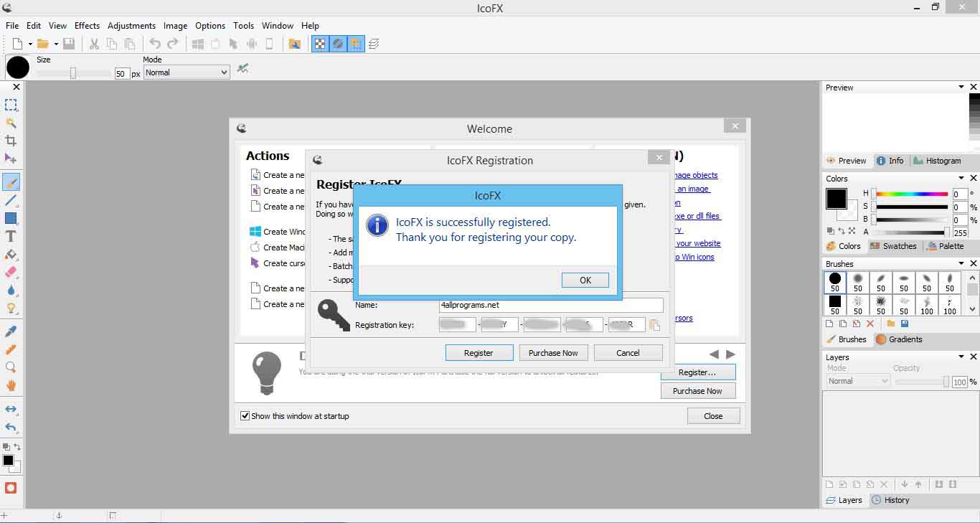The image size is (980, 523).
Task: Select the line tool
Action: point(11,200)
